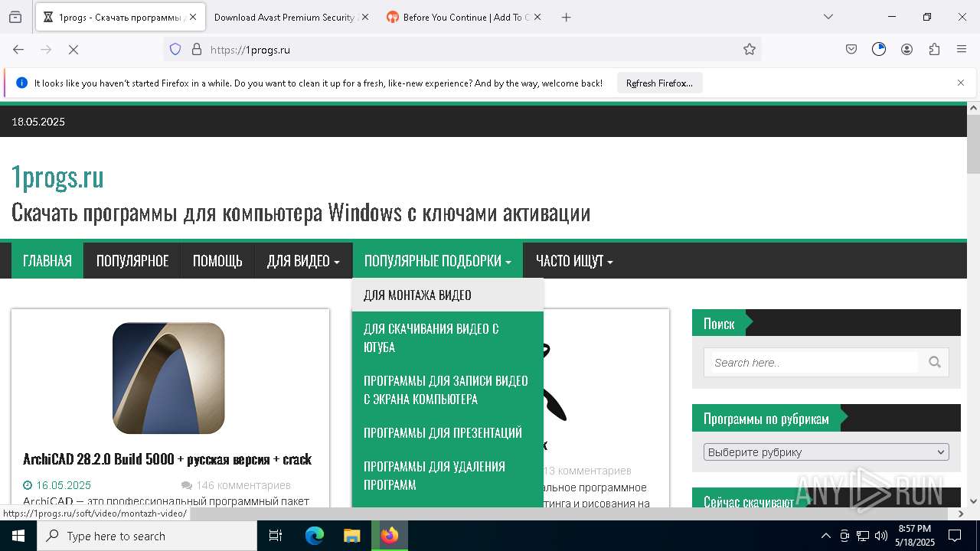Launch Microsoft Edge from taskbar

315,536
